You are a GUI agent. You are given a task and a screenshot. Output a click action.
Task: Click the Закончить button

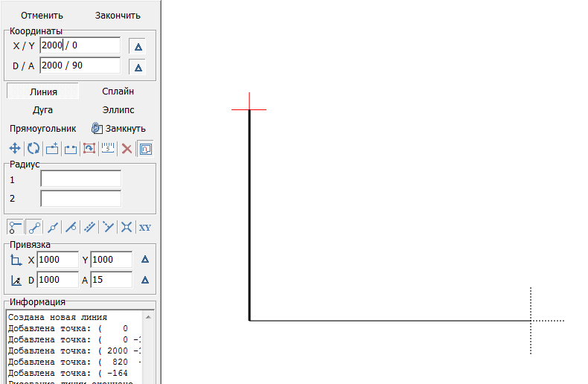(118, 16)
